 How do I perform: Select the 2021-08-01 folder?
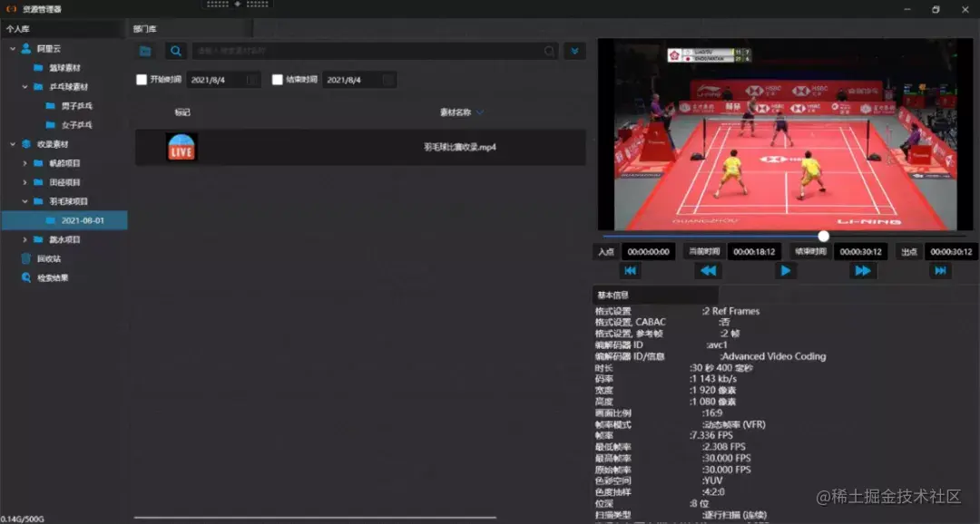pyautogui.click(x=65, y=220)
